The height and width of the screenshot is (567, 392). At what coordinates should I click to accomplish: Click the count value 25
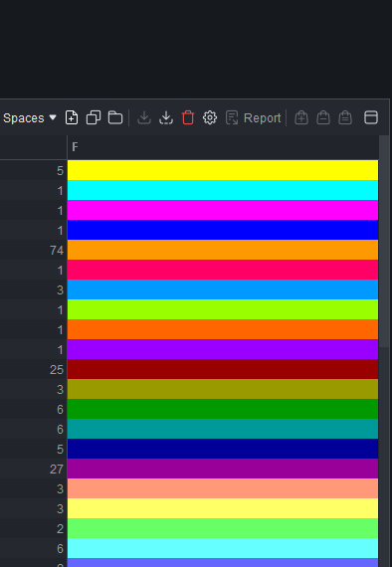pyautogui.click(x=57, y=370)
